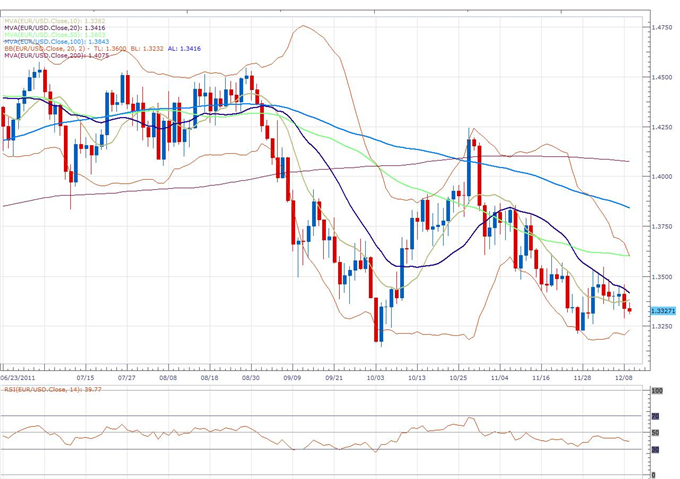Click the 1.4000 price axis label
Screen dimensions: 680x479
click(662, 176)
